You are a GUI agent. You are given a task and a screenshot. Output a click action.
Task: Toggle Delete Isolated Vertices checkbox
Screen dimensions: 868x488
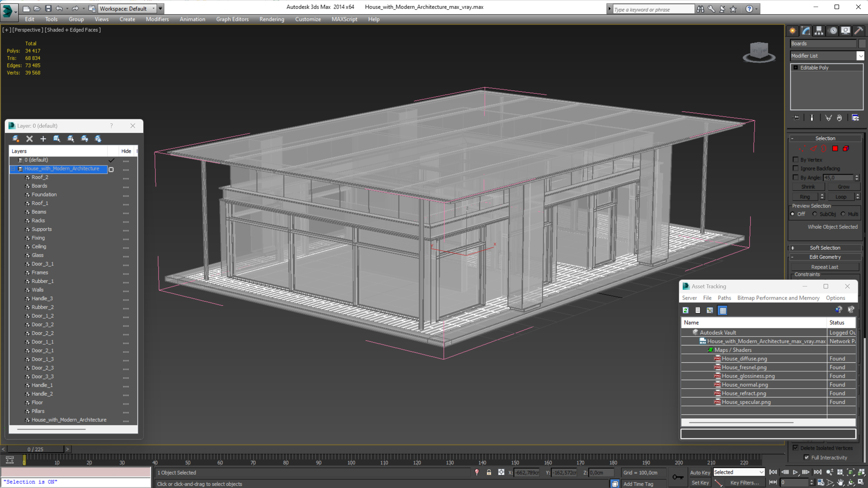click(796, 448)
